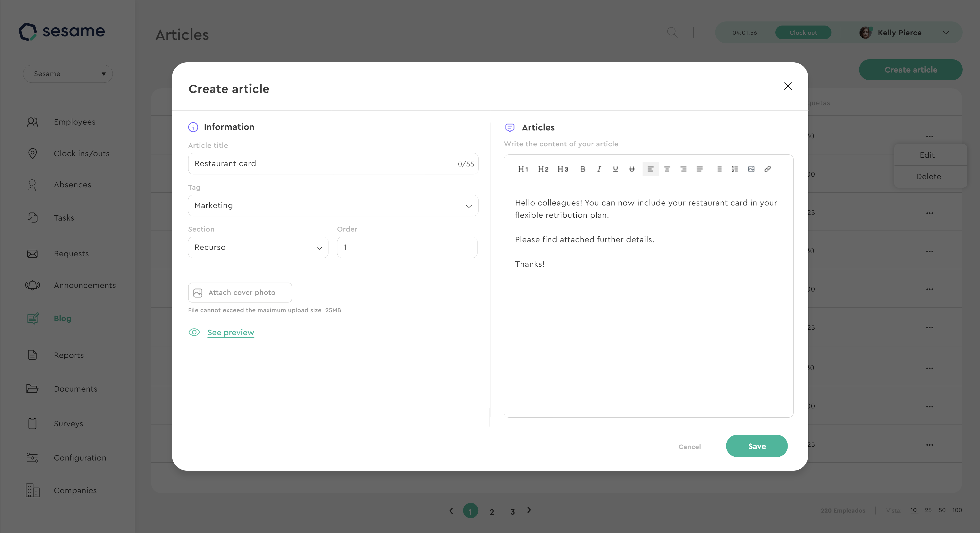
Task: Insert an image into the article content
Action: (x=751, y=169)
